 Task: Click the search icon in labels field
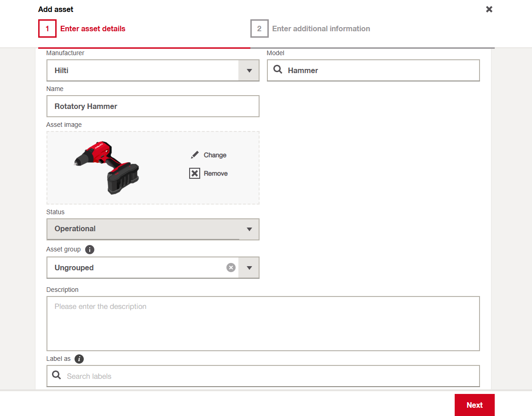point(57,376)
